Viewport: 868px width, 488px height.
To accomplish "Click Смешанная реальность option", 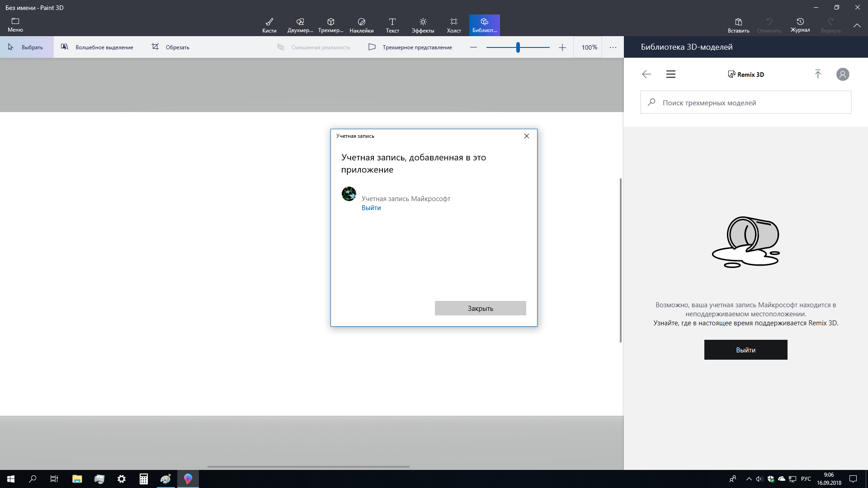I will tap(314, 47).
